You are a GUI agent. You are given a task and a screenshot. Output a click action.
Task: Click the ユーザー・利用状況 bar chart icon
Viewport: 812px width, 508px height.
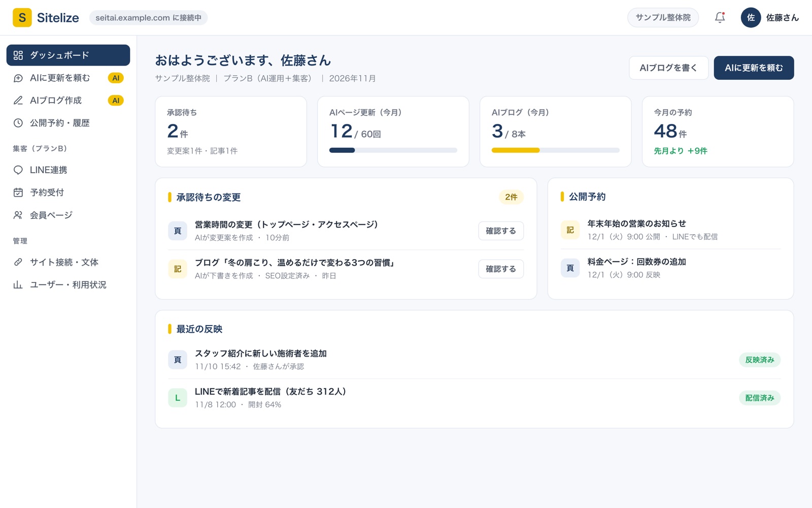18,285
